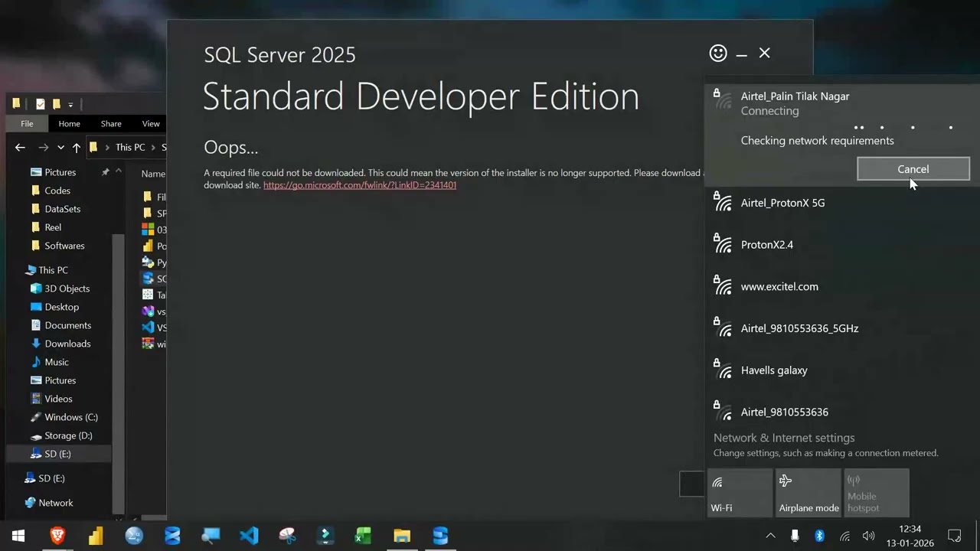980x551 pixels.
Task: Open Downloads in Explorer navigation pane
Action: (67, 344)
